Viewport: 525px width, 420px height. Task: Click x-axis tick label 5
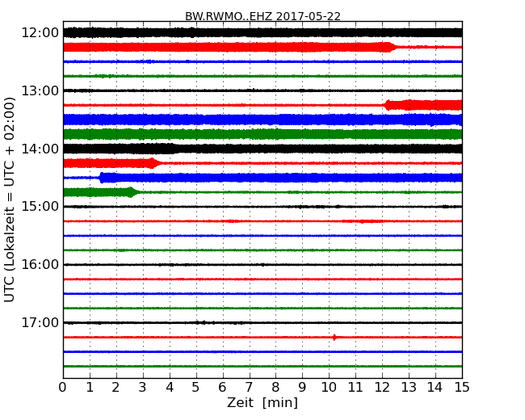pyautogui.click(x=196, y=388)
